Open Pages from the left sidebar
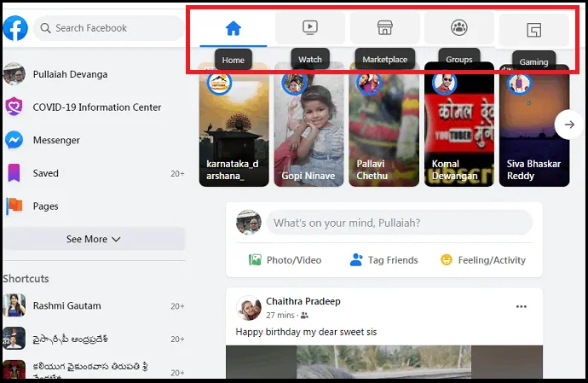The image size is (588, 383). click(x=45, y=206)
